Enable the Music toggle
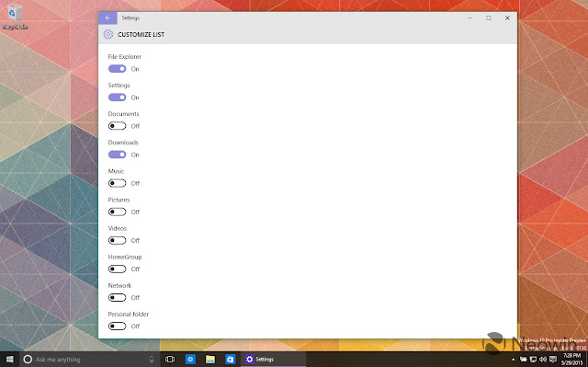588x367 pixels. tap(117, 183)
